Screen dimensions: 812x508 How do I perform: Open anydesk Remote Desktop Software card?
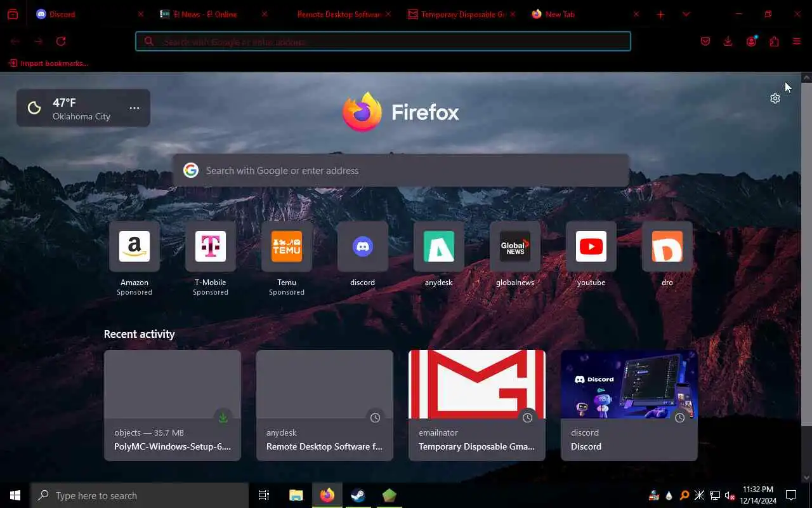tap(325, 405)
